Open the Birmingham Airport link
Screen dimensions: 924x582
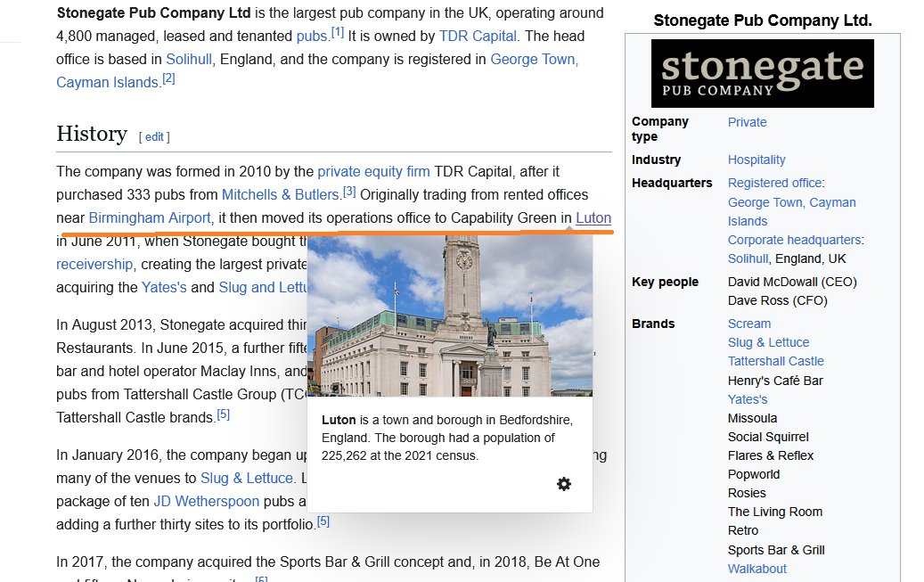(150, 218)
